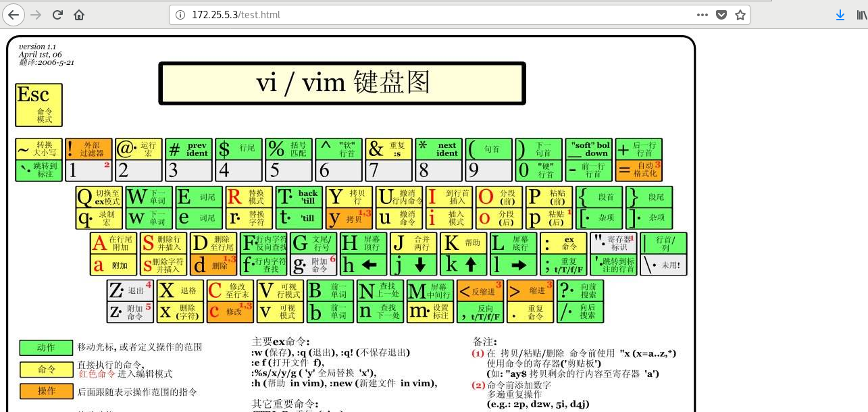Viewport: 868px width, 412px height.
Task: Toggle the tracking protection shield
Action: pyautogui.click(x=721, y=14)
